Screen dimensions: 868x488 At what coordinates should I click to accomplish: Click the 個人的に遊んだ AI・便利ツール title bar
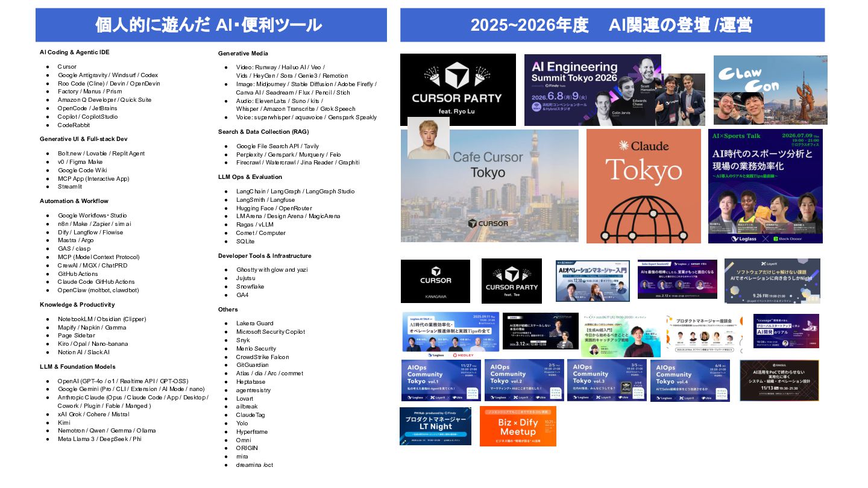click(211, 25)
